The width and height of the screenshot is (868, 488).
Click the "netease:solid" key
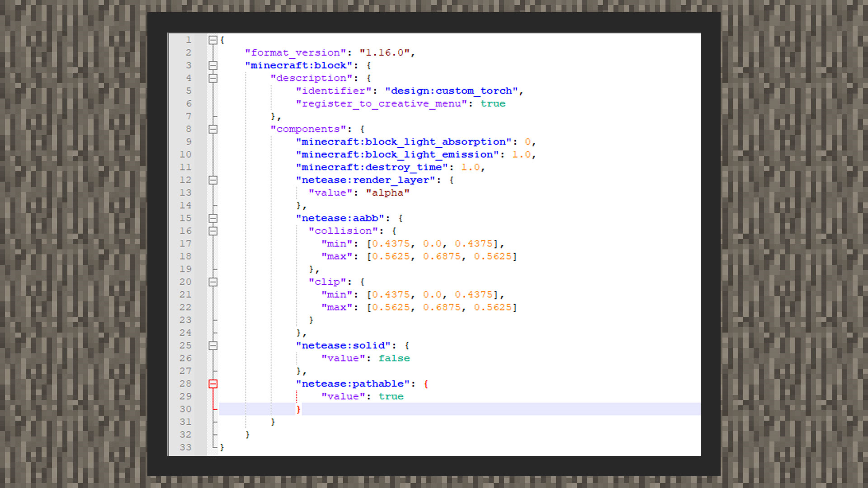click(343, 346)
